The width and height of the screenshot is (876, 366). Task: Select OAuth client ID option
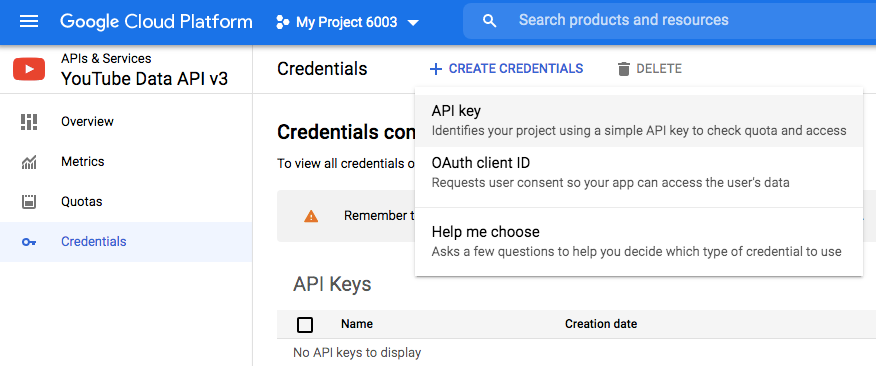click(639, 173)
